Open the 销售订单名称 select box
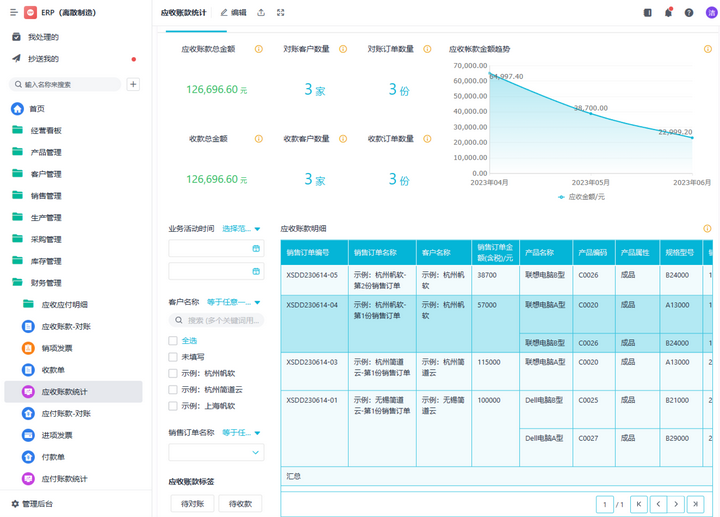The image size is (720, 517). click(216, 452)
